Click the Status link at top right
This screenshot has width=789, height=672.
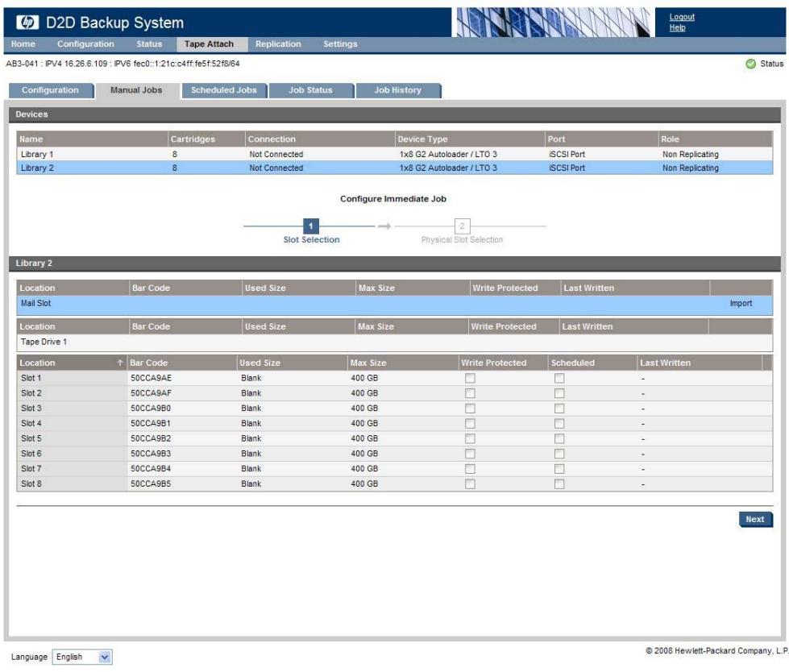click(x=771, y=64)
